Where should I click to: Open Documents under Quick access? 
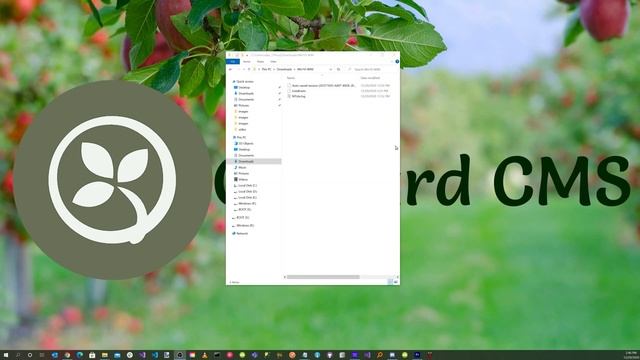click(246, 100)
